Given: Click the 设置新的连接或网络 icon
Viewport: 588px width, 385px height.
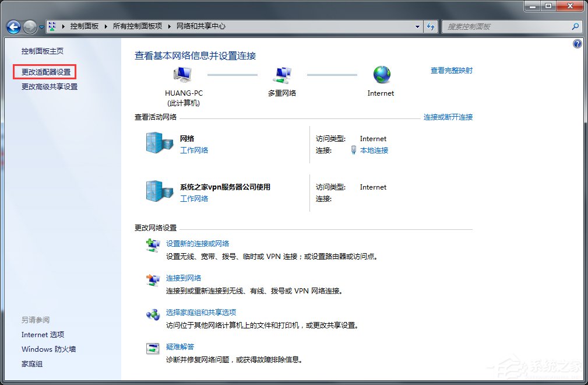Looking at the screenshot, I should tap(153, 245).
